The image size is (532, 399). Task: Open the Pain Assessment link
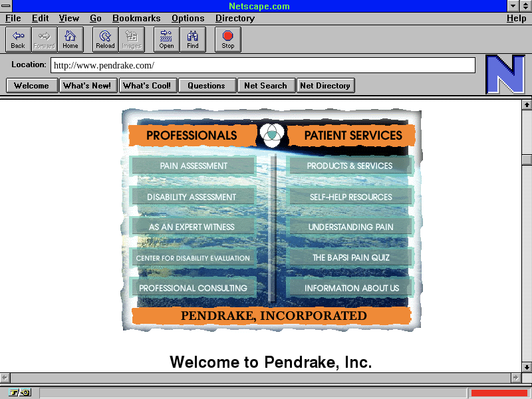[194, 166]
